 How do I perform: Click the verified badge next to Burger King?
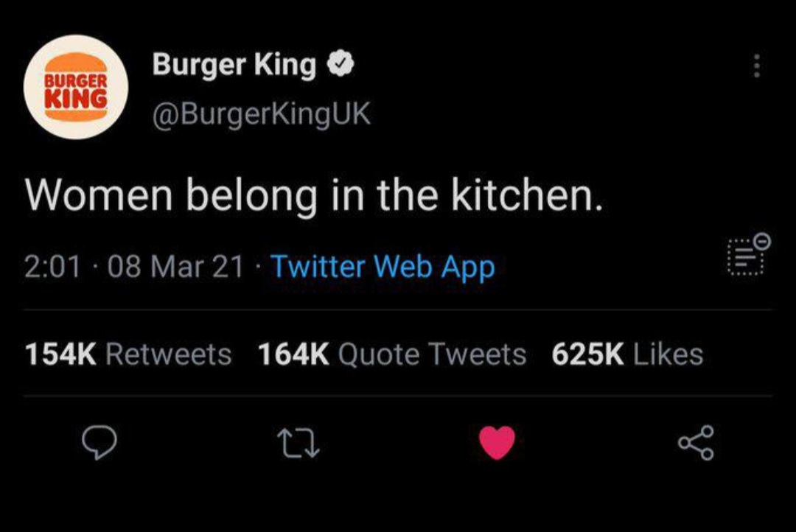point(341,66)
